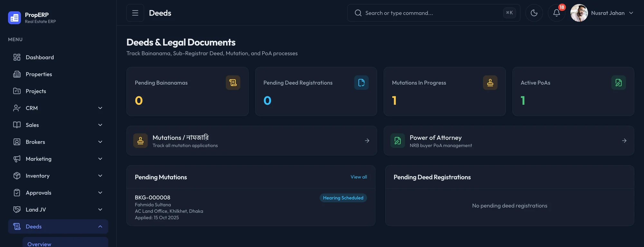Expand the Land JV submenu chevron
The image size is (644, 247).
(100, 210)
